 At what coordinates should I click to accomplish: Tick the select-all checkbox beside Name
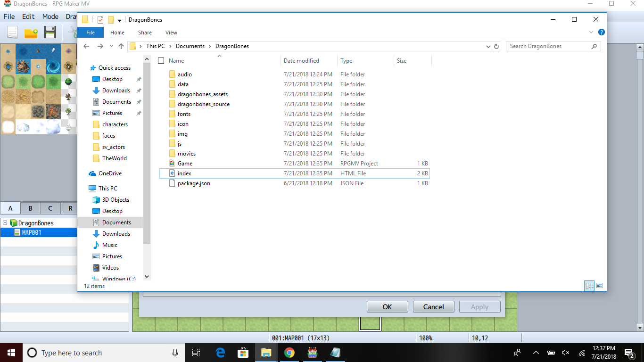[161, 61]
